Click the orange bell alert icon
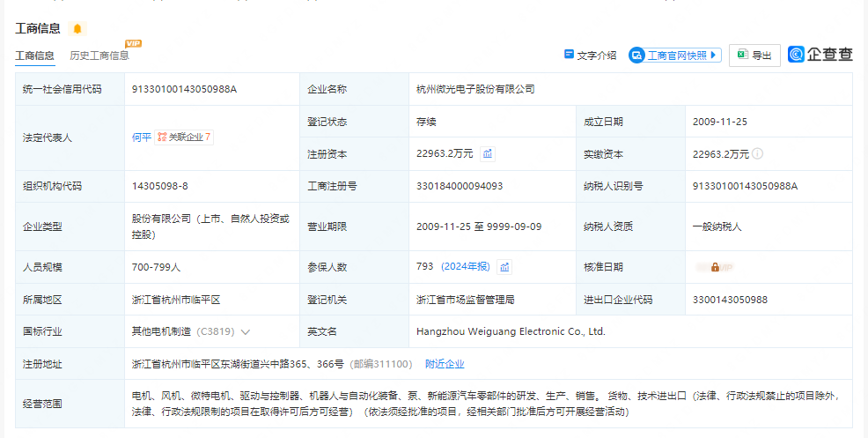 coord(77,29)
